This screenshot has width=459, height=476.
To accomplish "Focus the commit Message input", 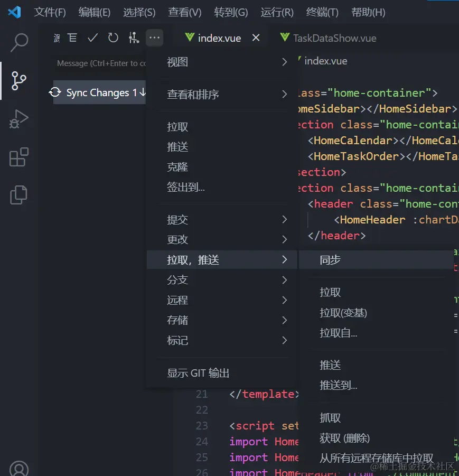I will [100, 63].
